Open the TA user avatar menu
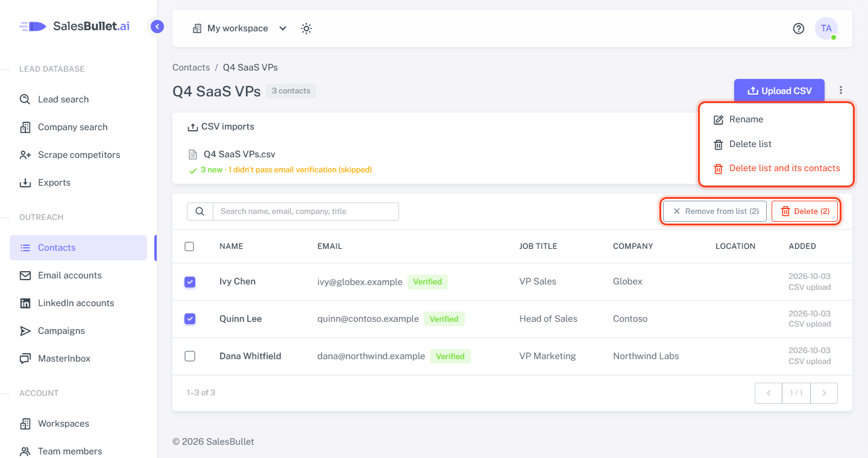The height and width of the screenshot is (458, 868). [826, 28]
